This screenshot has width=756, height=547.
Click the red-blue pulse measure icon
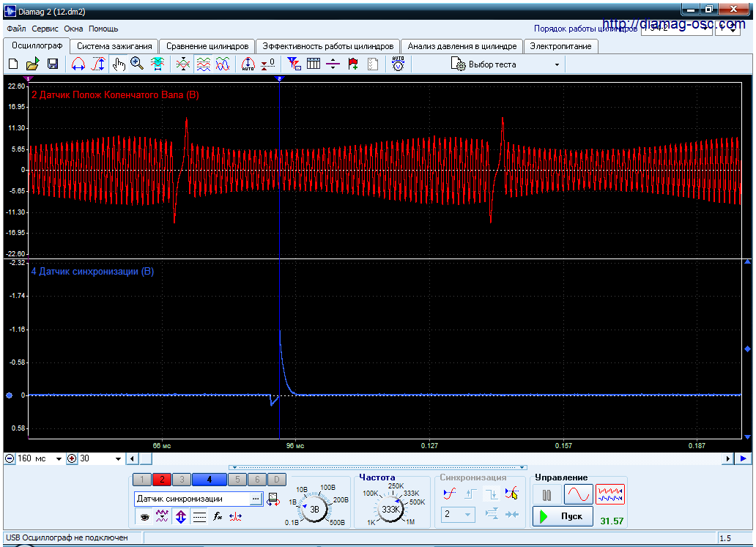point(235,517)
